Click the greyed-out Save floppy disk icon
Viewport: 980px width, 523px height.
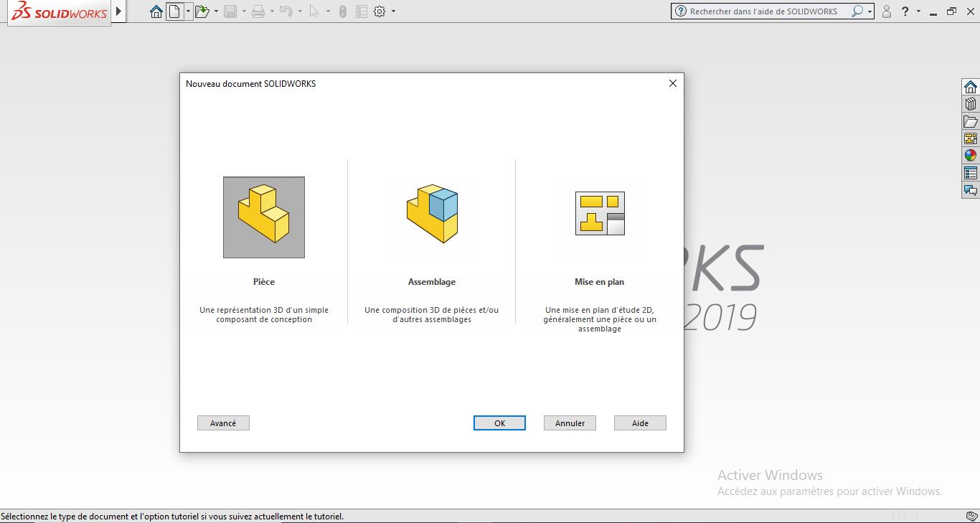click(230, 11)
